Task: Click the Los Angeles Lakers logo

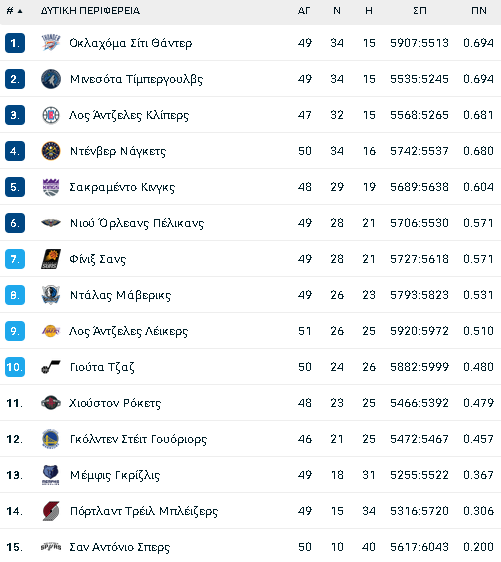Action: click(x=51, y=331)
